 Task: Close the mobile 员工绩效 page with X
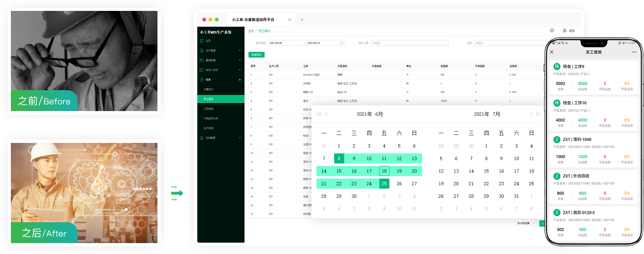[551, 52]
